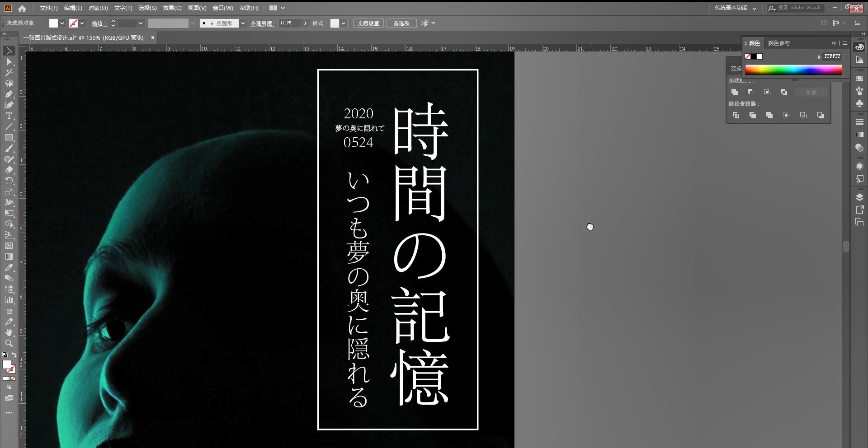The height and width of the screenshot is (448, 868).
Task: Open the Stroke panel in dock
Action: [859, 122]
